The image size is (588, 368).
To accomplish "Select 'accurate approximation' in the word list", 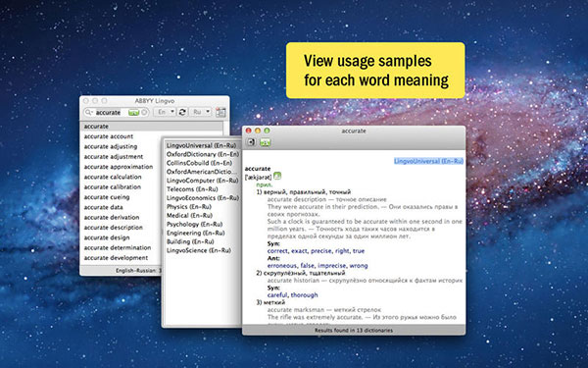I will [x=119, y=167].
